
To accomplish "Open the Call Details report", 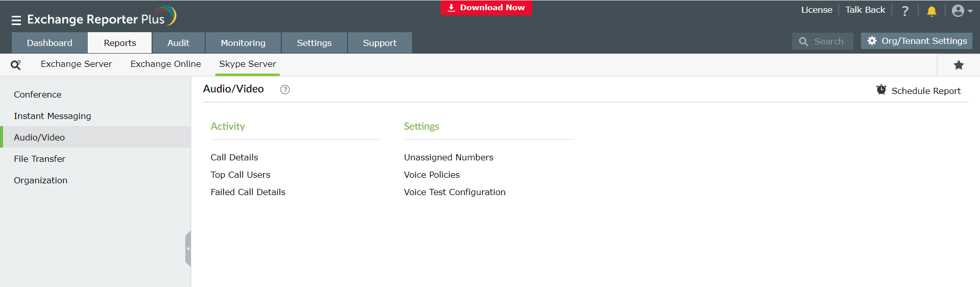I will click(x=234, y=157).
